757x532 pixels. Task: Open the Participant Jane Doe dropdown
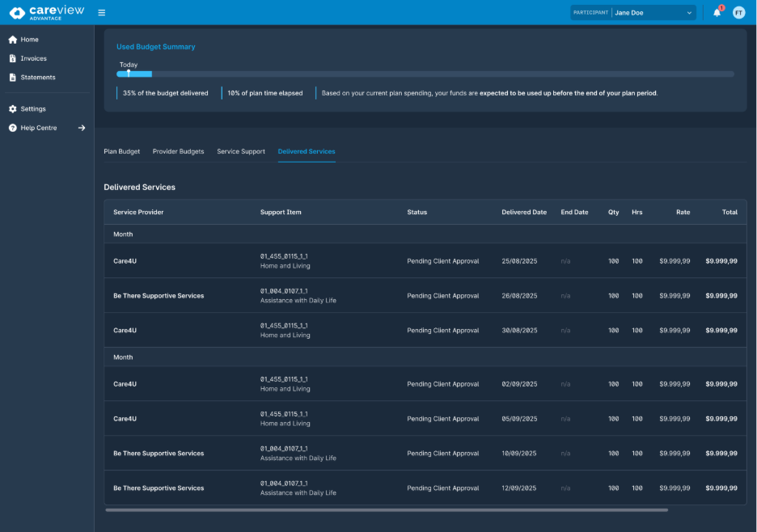click(x=633, y=13)
